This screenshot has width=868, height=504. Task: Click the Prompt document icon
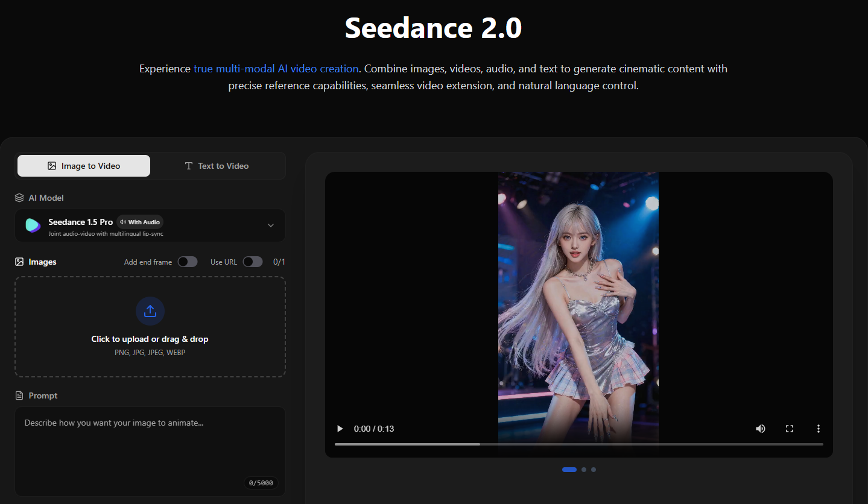(x=19, y=395)
